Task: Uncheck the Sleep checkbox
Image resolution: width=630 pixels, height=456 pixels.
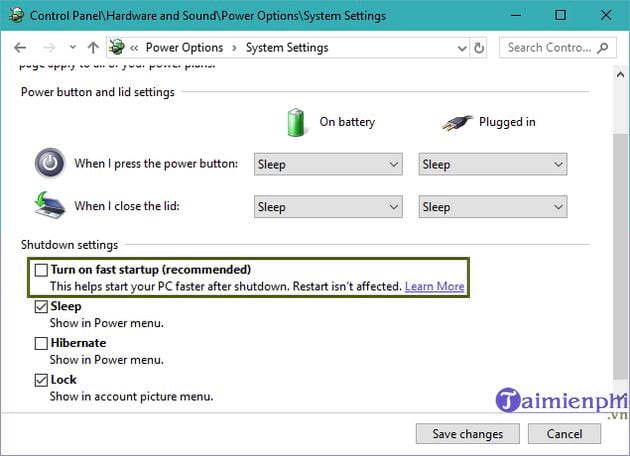Action: (x=41, y=307)
